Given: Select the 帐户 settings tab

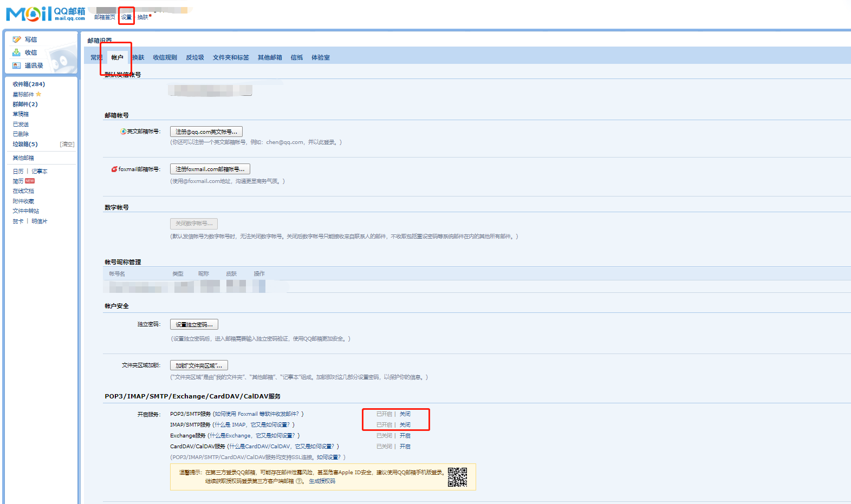Looking at the screenshot, I should click(x=117, y=57).
